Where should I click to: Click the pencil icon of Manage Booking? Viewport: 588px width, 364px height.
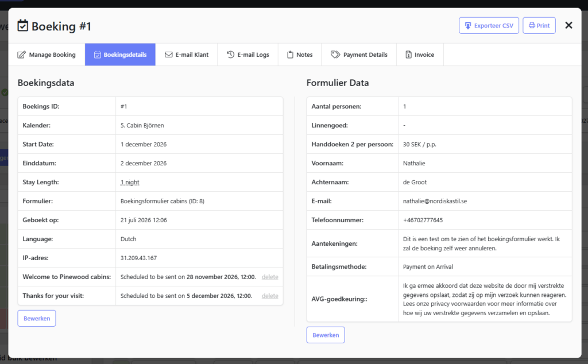click(x=22, y=55)
